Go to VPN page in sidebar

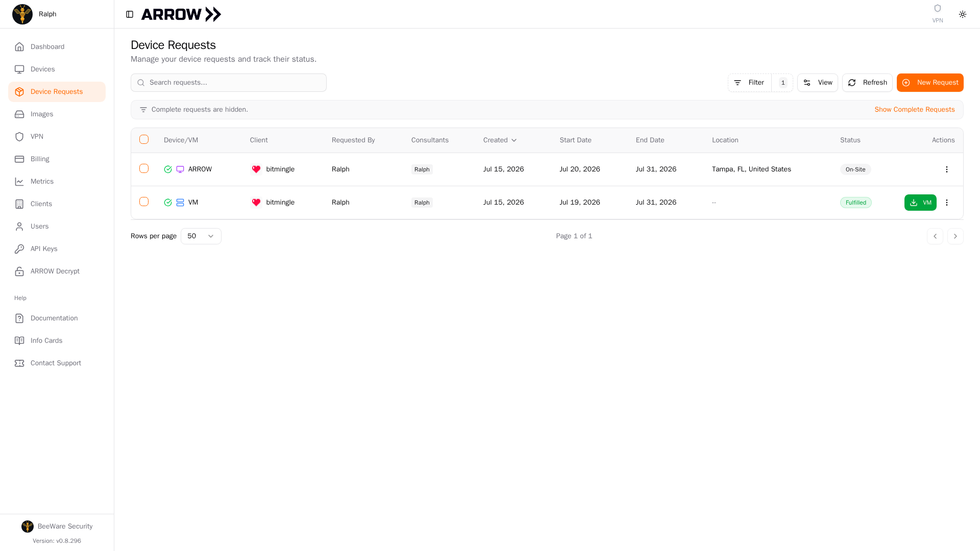point(57,137)
